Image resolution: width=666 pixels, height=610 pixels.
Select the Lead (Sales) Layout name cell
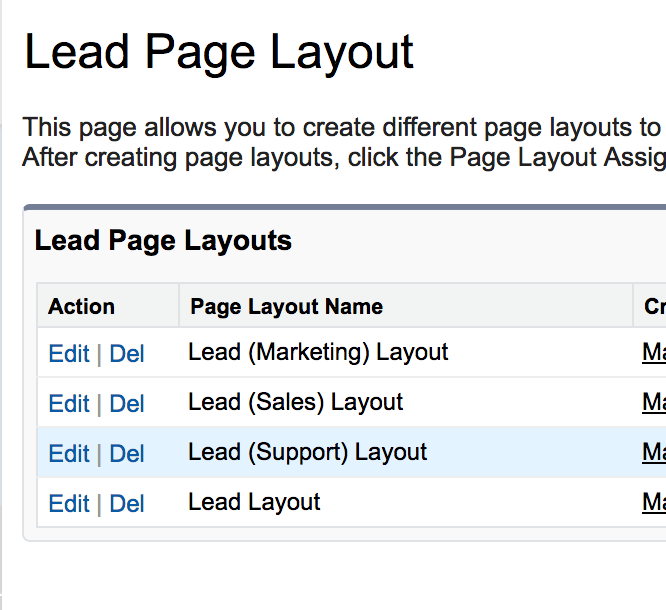295,403
